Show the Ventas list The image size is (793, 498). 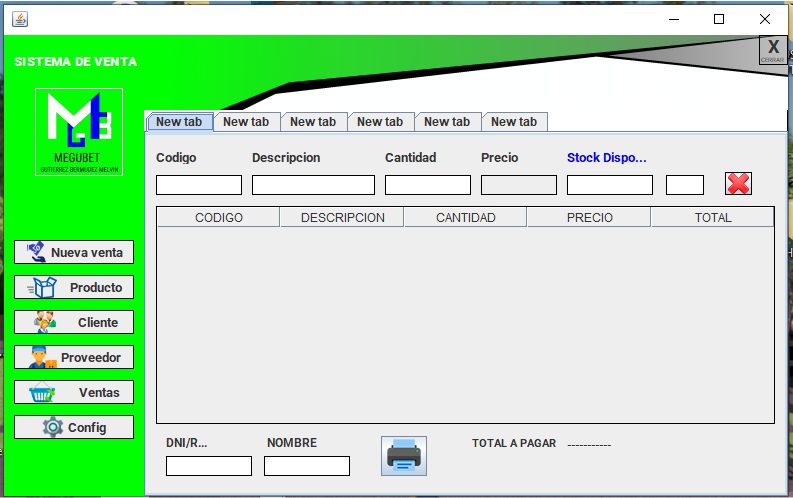point(74,393)
